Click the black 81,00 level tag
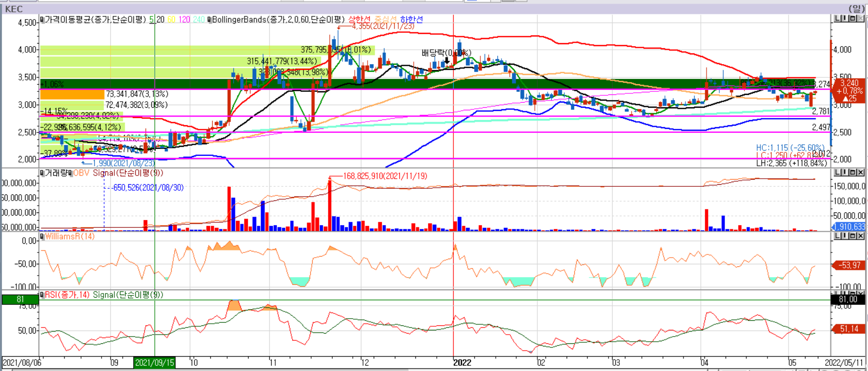 coord(848,299)
